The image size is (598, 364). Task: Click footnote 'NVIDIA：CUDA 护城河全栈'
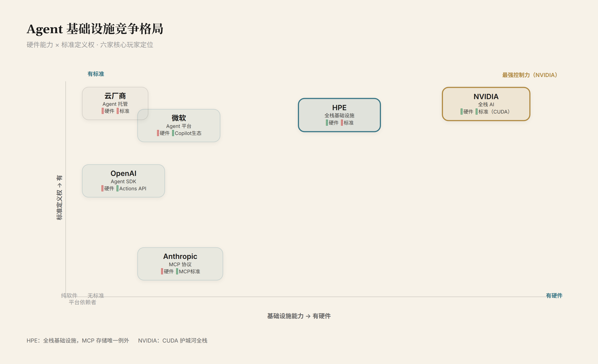[x=173, y=341]
